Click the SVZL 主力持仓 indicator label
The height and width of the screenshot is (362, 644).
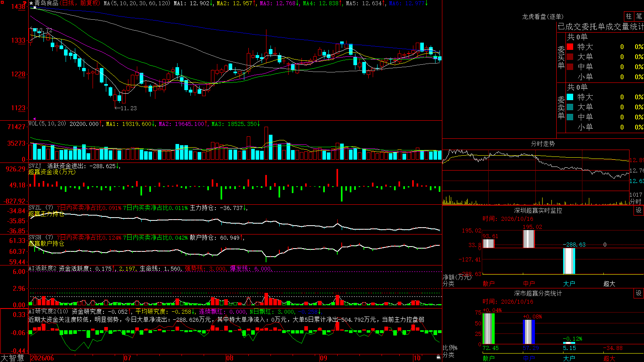click(x=35, y=208)
